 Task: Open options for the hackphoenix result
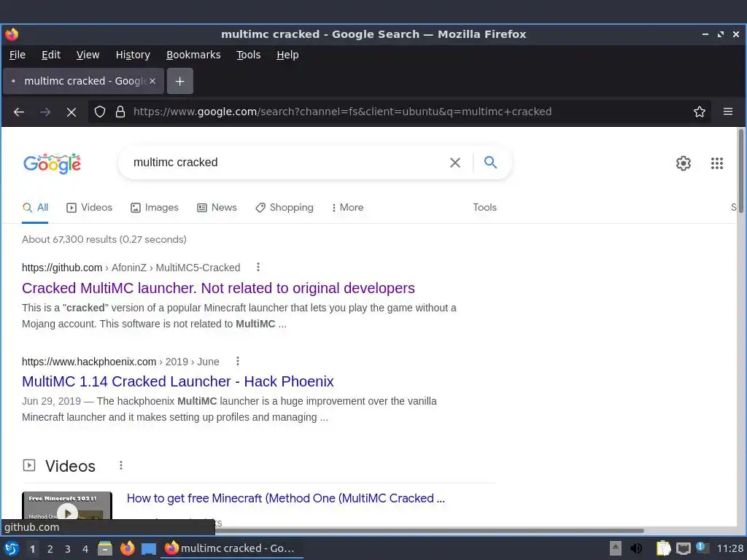[x=238, y=362]
